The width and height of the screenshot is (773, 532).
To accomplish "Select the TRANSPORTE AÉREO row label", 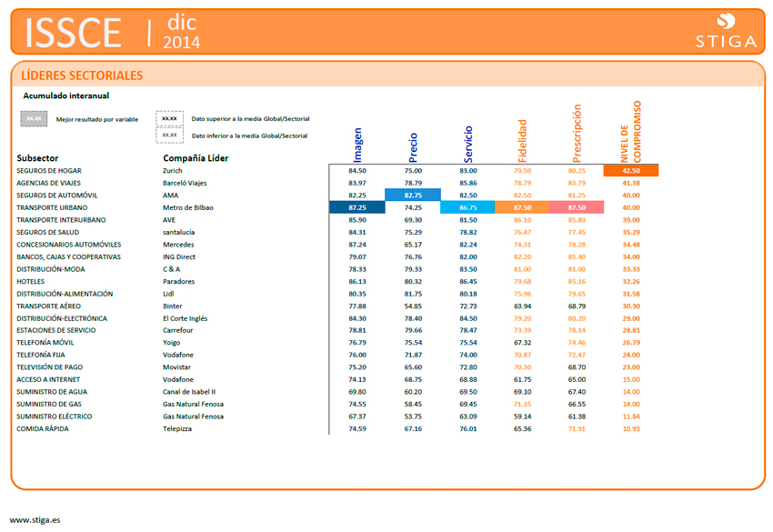I will tap(49, 306).
